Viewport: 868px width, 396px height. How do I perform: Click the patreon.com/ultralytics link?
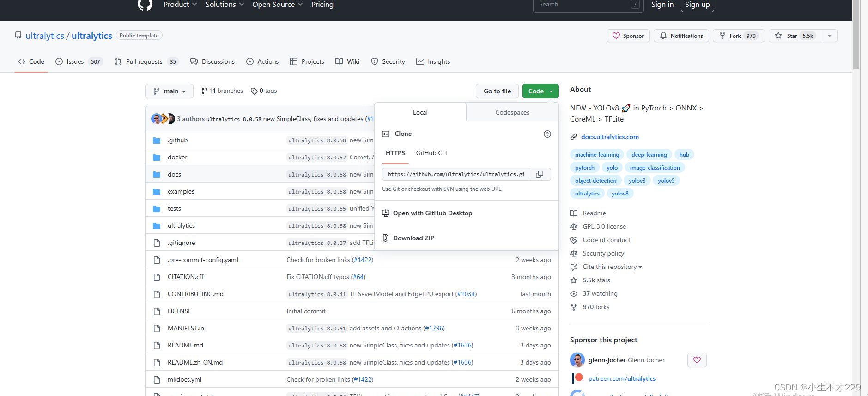point(622,378)
